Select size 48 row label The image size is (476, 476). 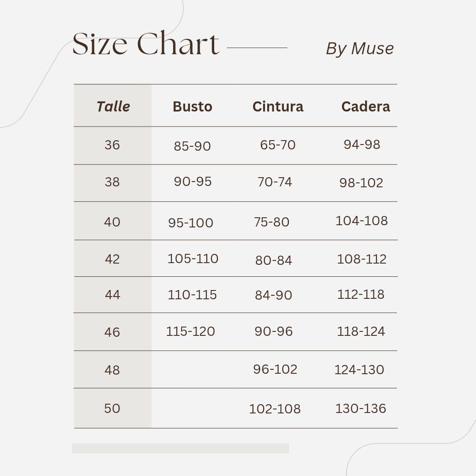tap(112, 370)
